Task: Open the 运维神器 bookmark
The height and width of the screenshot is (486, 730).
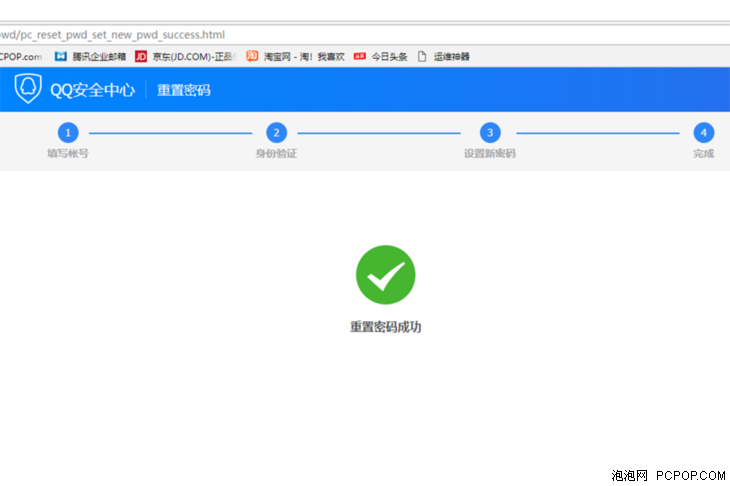Action: [451, 57]
